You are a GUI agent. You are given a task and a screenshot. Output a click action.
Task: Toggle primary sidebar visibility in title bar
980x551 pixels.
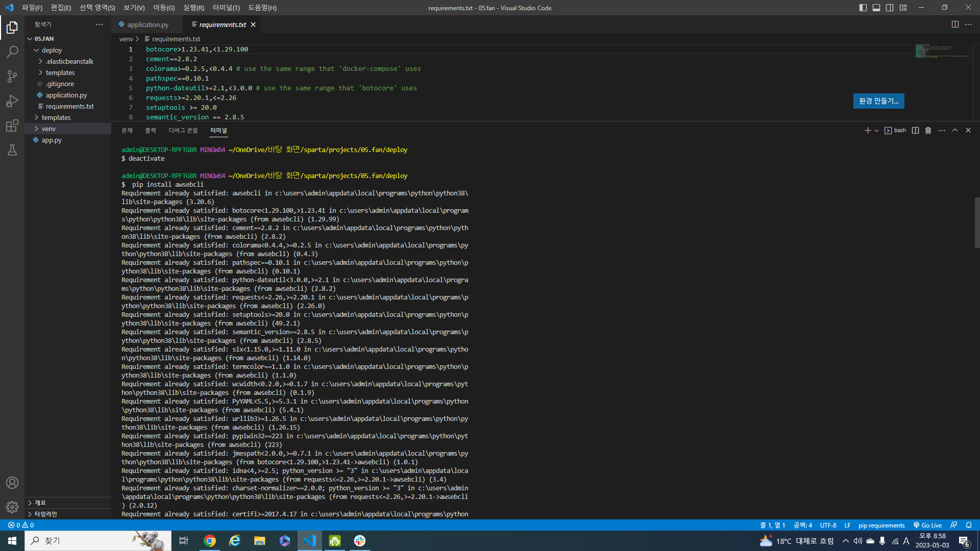[863, 8]
